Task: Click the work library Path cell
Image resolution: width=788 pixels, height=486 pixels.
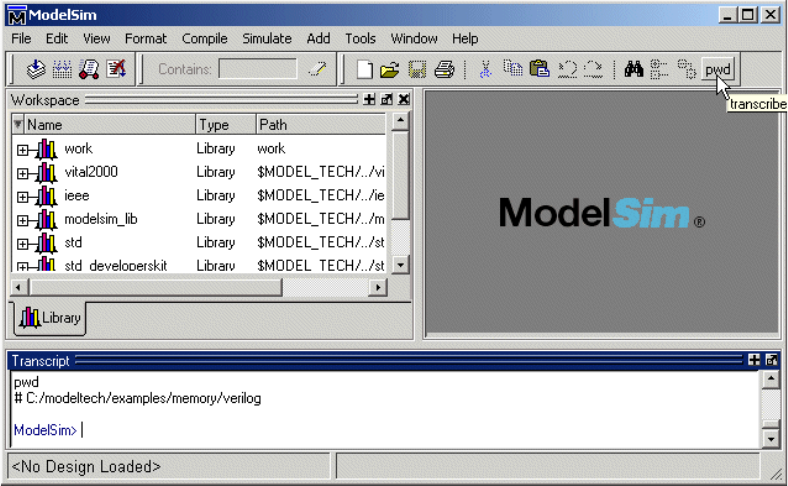Action: pos(271,149)
